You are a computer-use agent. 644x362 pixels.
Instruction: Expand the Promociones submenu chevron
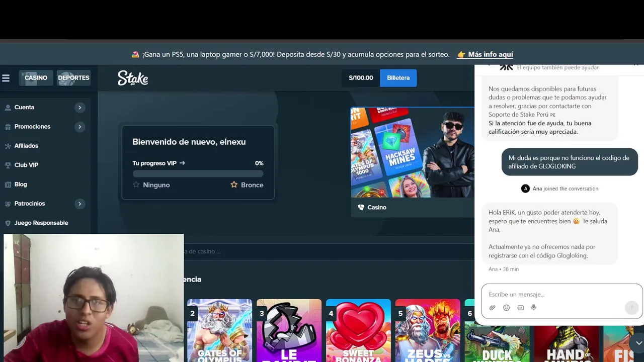[79, 127]
